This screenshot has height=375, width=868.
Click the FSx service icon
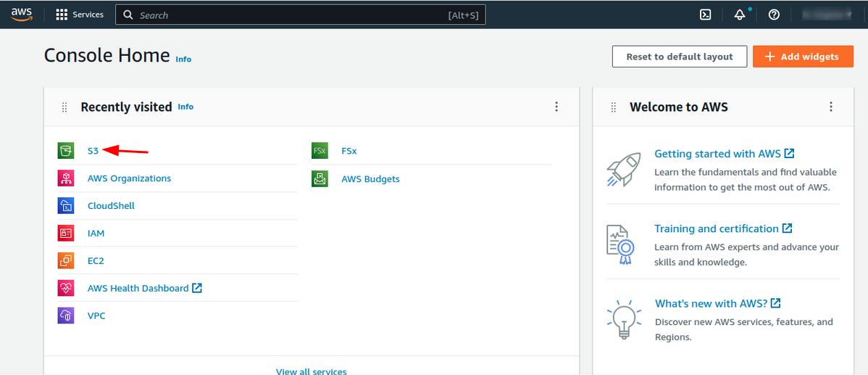(320, 151)
